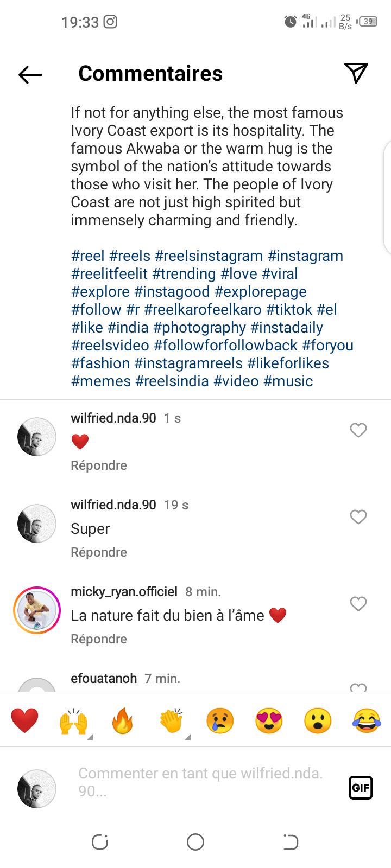Like the "Super" comment

click(358, 517)
